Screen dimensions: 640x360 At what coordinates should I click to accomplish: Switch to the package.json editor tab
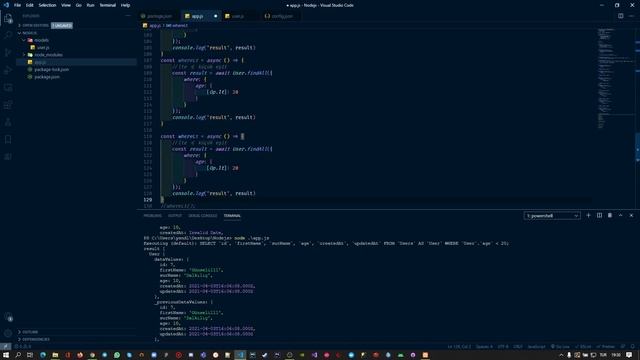(159, 16)
